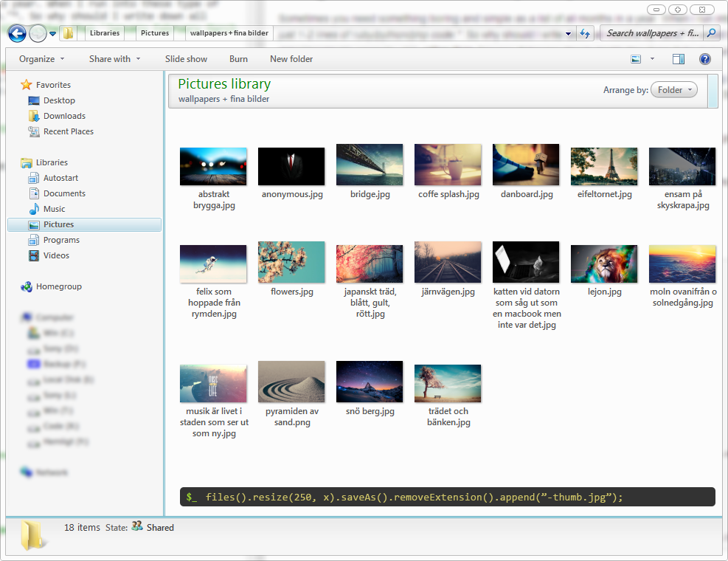
Task: Open Homegroup from the sidebar icon
Action: tap(28, 286)
